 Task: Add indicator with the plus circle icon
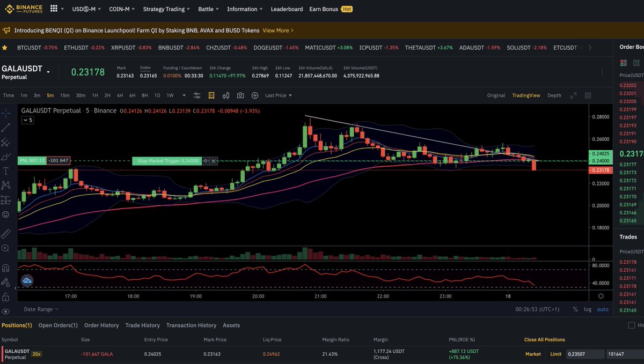255,95
